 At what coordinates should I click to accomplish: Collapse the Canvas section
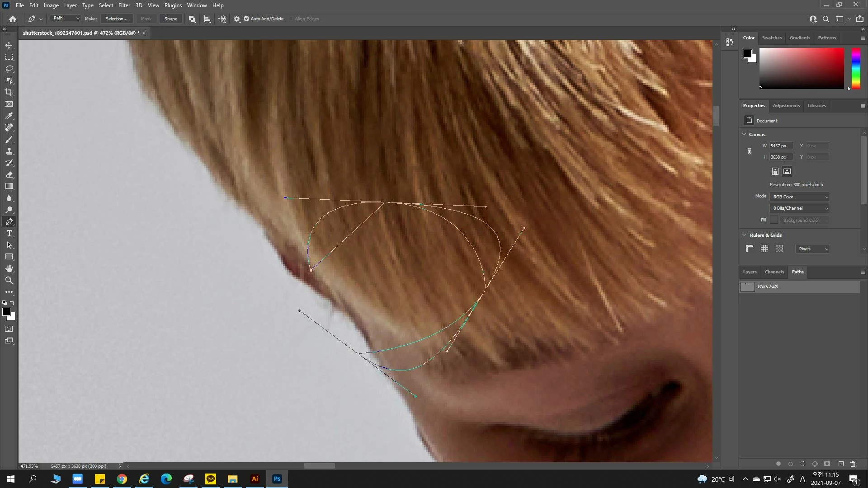[744, 134]
